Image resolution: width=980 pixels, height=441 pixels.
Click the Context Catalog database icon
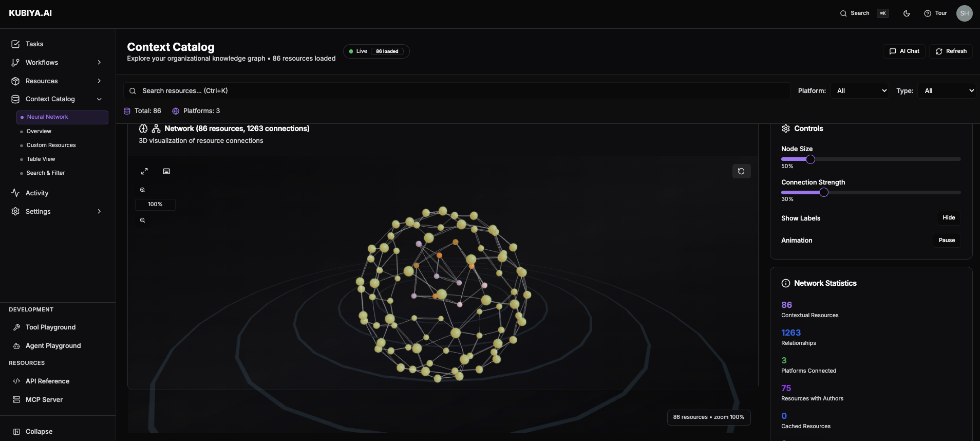[x=15, y=99]
